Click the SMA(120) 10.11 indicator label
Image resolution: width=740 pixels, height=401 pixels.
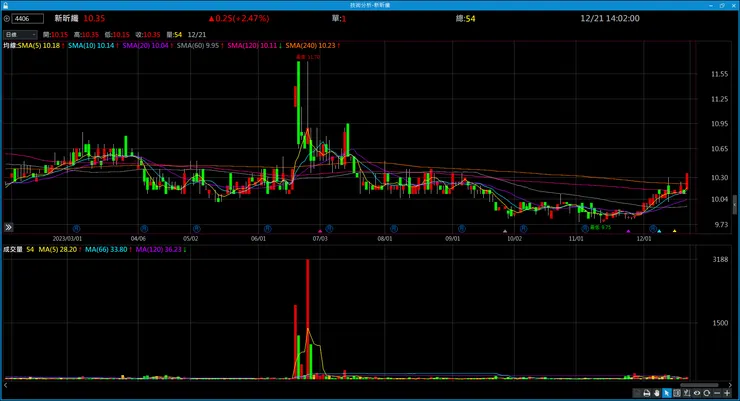coord(254,46)
